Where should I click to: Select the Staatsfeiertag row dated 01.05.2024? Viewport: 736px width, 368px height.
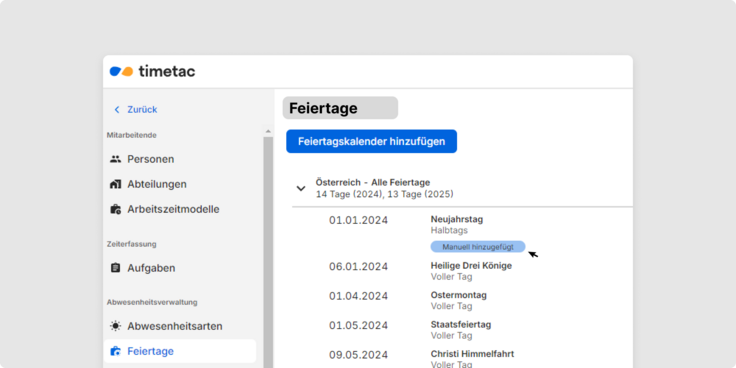click(x=461, y=330)
